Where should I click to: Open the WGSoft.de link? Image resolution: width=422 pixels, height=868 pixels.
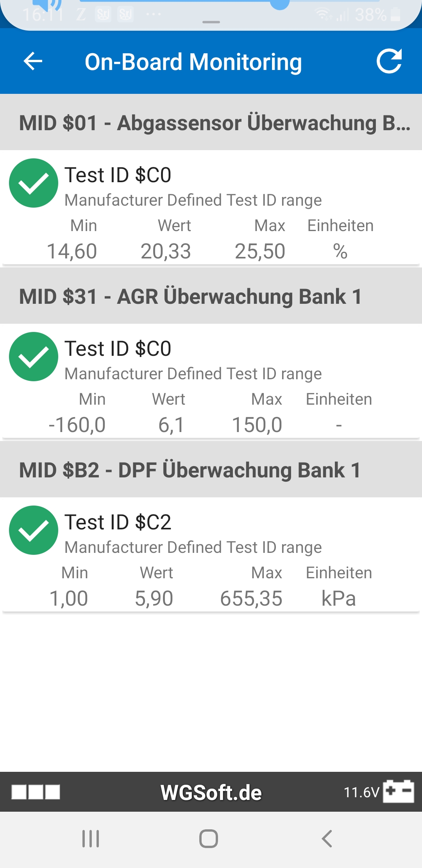pyautogui.click(x=211, y=793)
